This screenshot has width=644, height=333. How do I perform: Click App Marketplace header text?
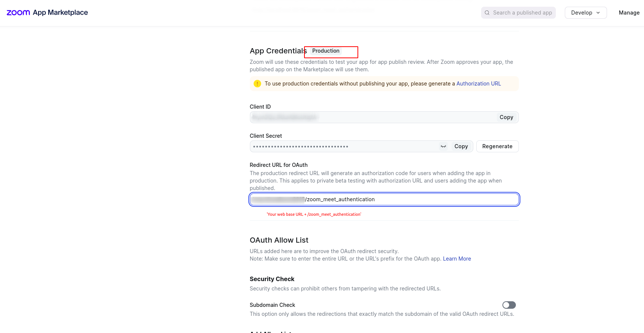pyautogui.click(x=60, y=13)
